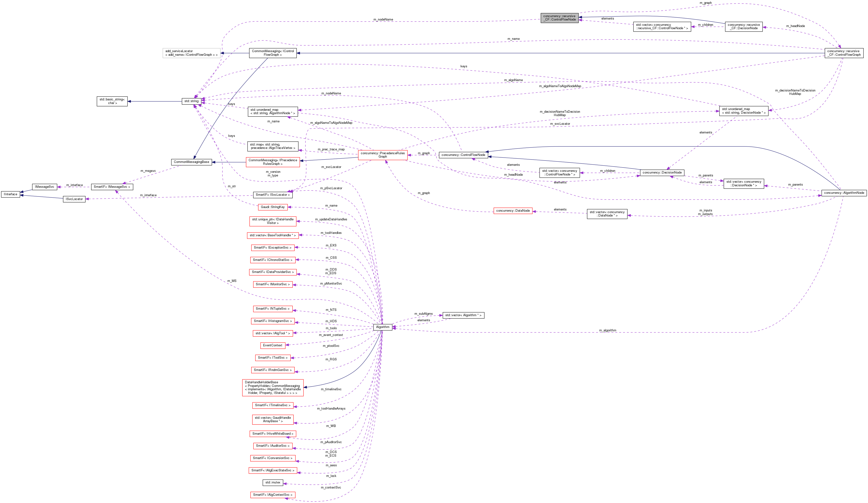This screenshot has width=868, height=503.
Task: Select the std::mutex node
Action: pyautogui.click(x=272, y=482)
